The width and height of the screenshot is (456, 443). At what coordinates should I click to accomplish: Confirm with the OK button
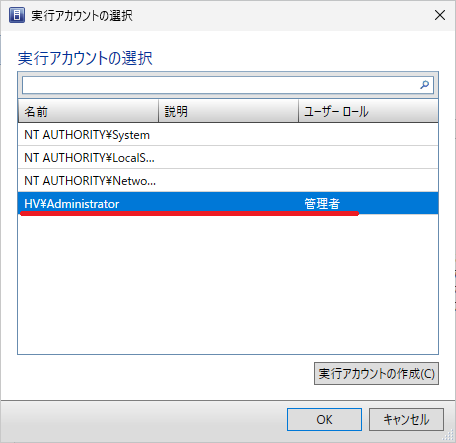(x=324, y=419)
